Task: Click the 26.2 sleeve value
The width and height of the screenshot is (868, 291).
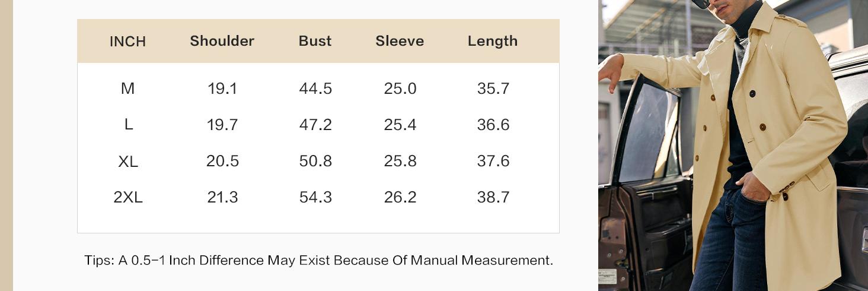Action: tap(400, 197)
